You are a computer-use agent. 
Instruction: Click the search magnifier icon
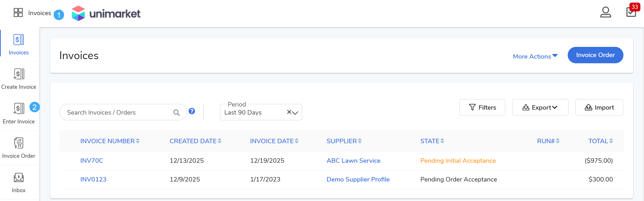click(x=176, y=112)
